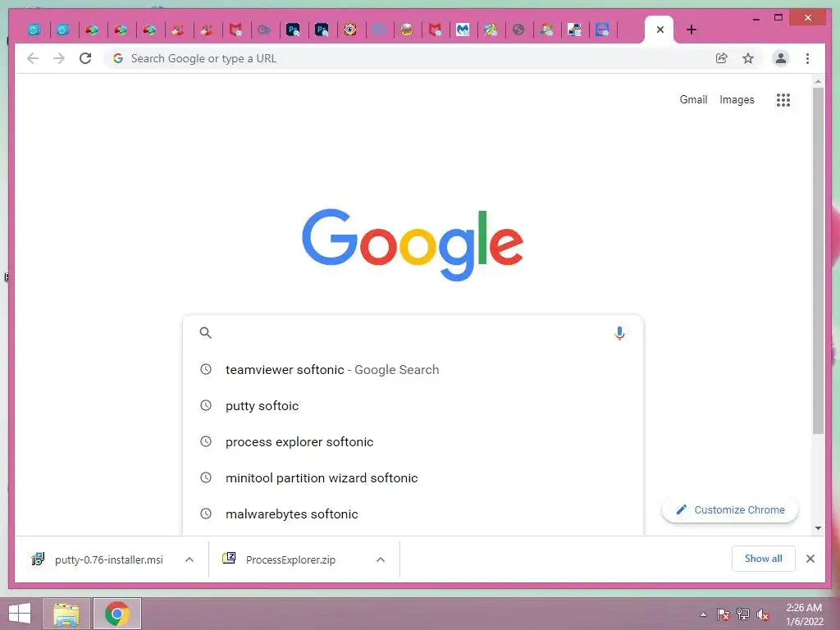The width and height of the screenshot is (840, 630).
Task: Switch to the Malwarebytes tab
Action: point(463,30)
